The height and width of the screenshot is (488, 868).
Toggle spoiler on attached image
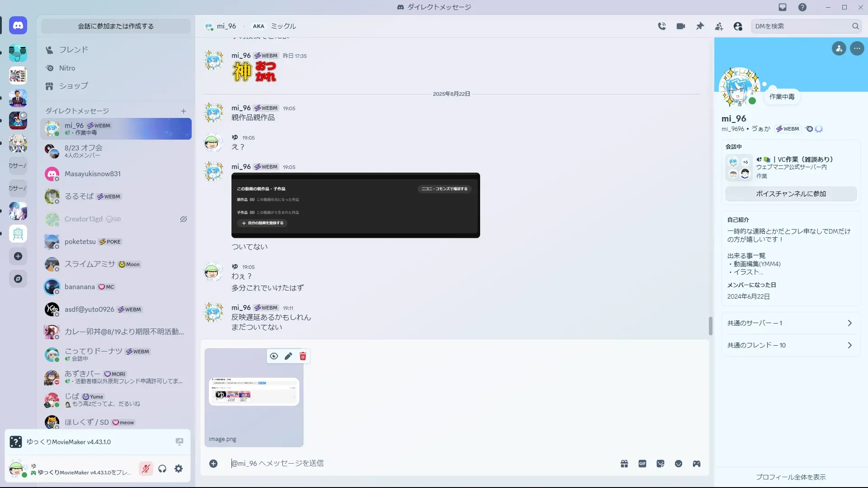274,357
